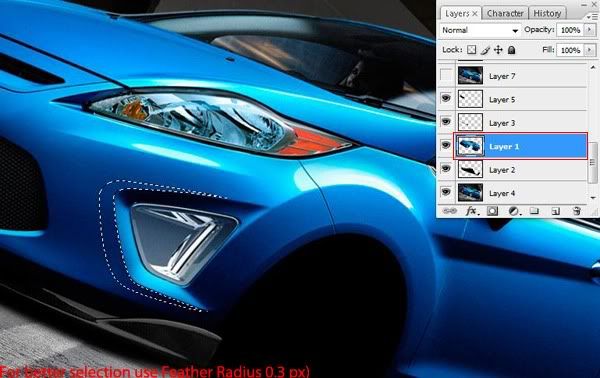Click the link layers icon
This screenshot has width=600, height=378.
click(x=450, y=211)
